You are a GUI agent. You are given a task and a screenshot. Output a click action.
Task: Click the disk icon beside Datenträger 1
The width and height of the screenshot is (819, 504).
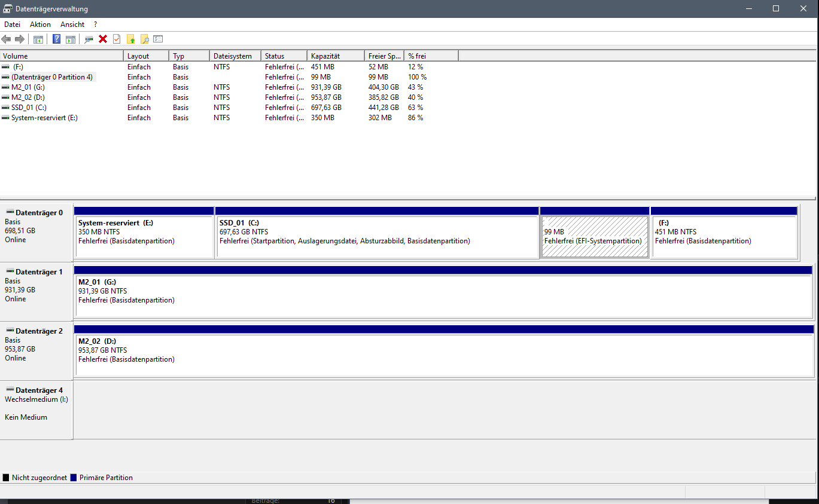(x=10, y=271)
